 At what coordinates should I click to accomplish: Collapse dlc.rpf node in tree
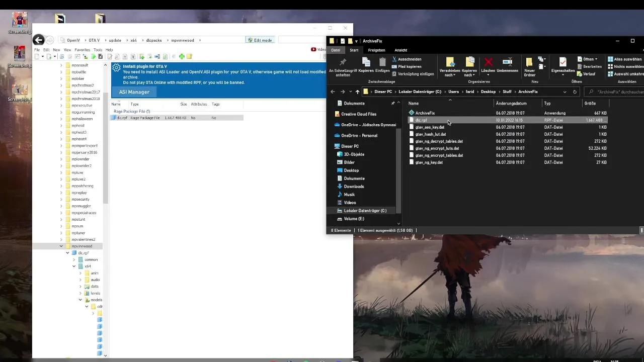pyautogui.click(x=68, y=253)
